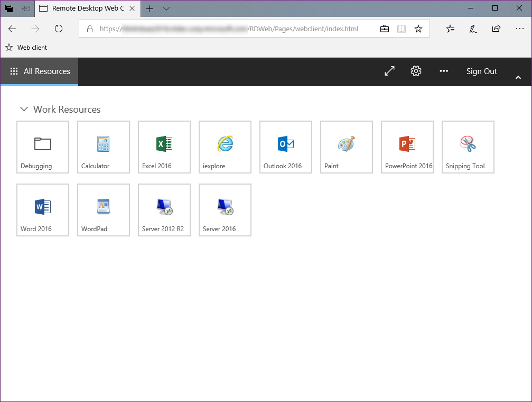
Task: Launch the Excel 2016 remote app
Action: 164,147
